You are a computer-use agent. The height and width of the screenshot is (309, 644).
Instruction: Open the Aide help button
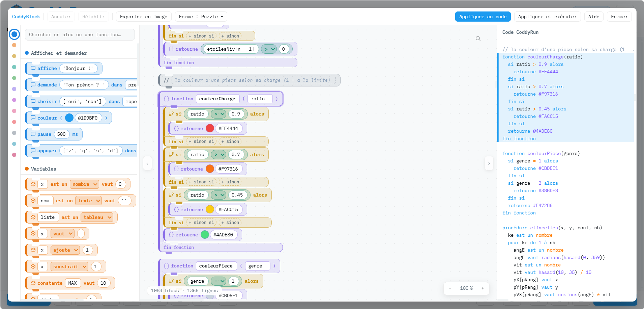pyautogui.click(x=594, y=17)
